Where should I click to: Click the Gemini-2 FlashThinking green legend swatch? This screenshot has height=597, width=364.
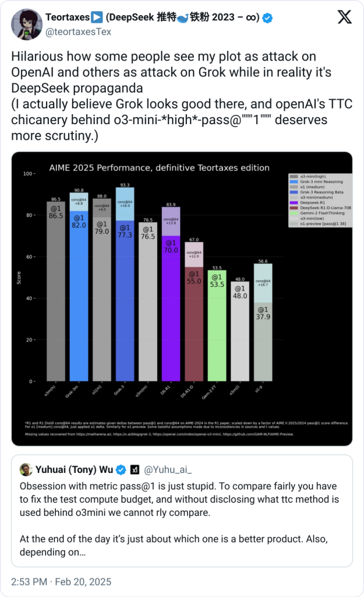click(294, 213)
